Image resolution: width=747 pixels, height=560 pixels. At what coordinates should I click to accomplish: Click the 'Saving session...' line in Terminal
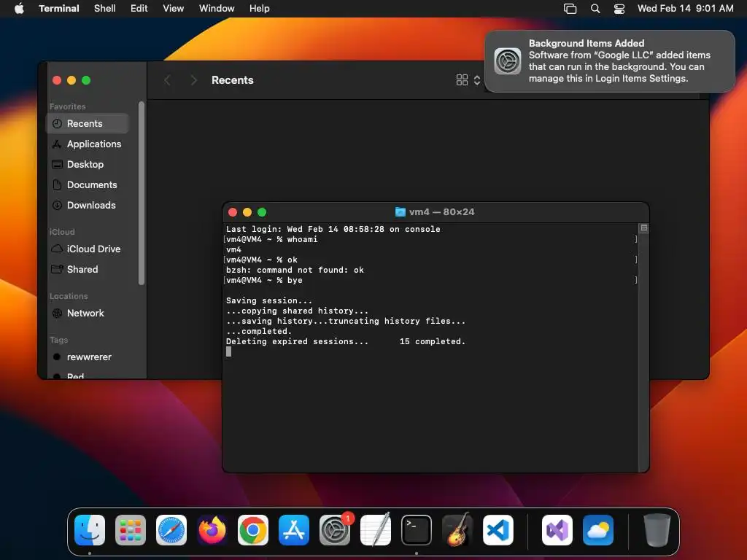click(x=269, y=300)
